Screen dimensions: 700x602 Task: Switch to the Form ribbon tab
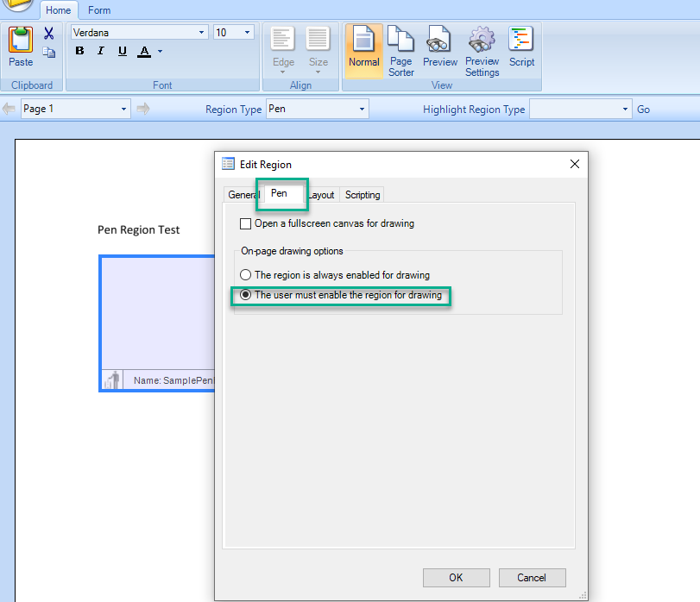tap(99, 10)
